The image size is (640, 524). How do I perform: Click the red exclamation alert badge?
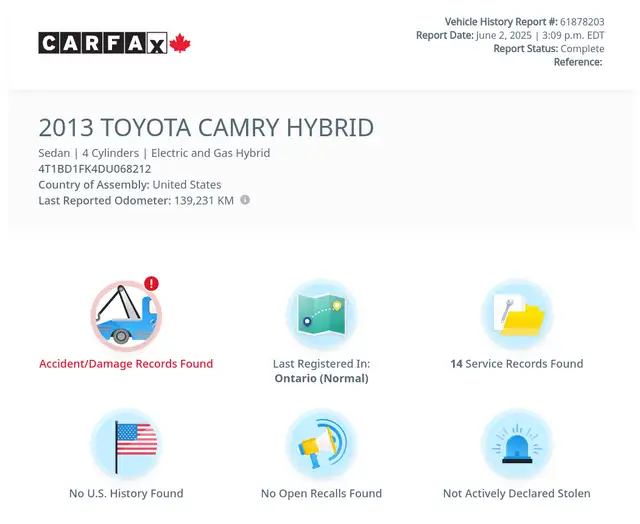(x=151, y=283)
